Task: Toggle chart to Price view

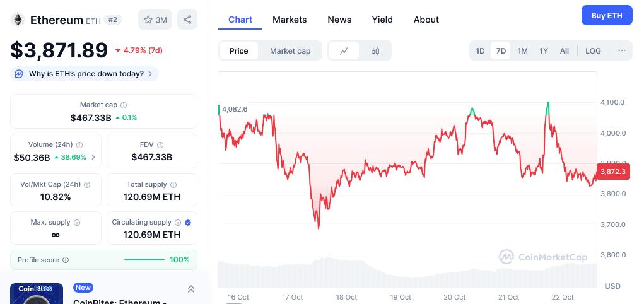Action: coord(238,51)
